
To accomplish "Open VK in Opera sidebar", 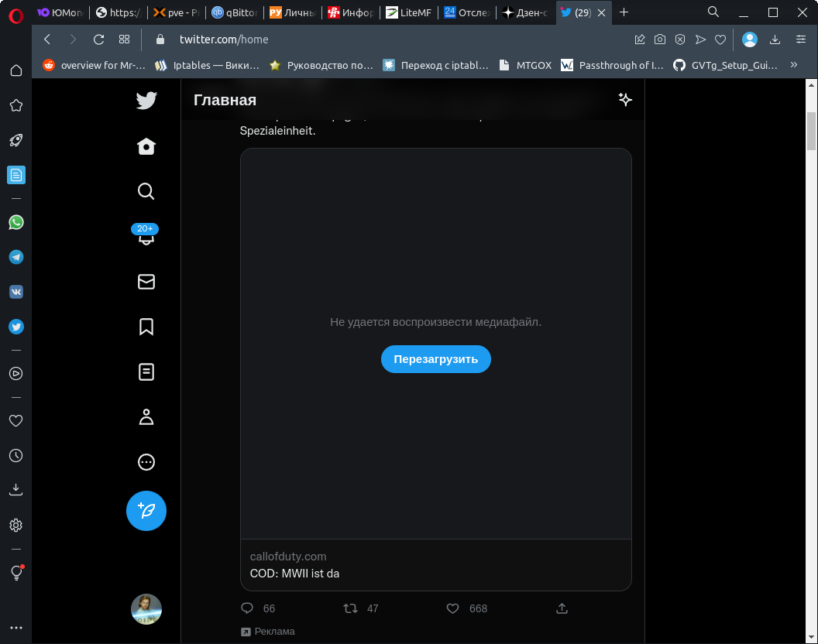I will point(16,292).
